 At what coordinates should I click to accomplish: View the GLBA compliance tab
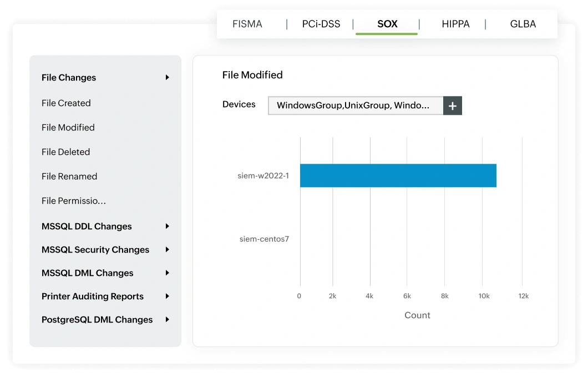pyautogui.click(x=523, y=24)
